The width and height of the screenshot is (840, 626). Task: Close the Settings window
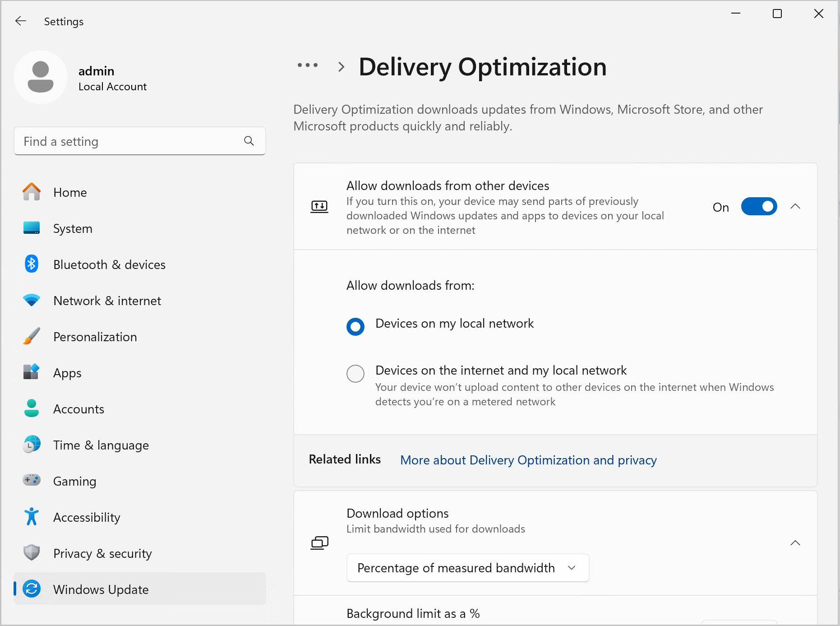pyautogui.click(x=818, y=14)
